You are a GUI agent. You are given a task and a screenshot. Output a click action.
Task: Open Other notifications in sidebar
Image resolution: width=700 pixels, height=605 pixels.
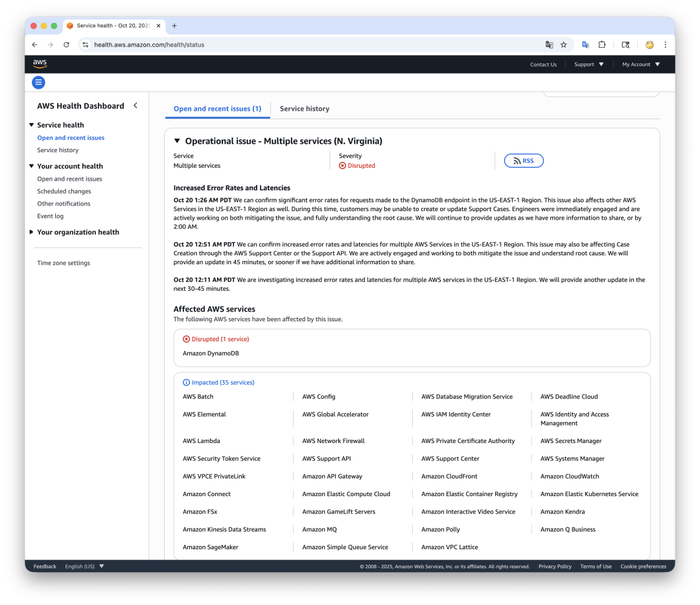pyautogui.click(x=64, y=204)
